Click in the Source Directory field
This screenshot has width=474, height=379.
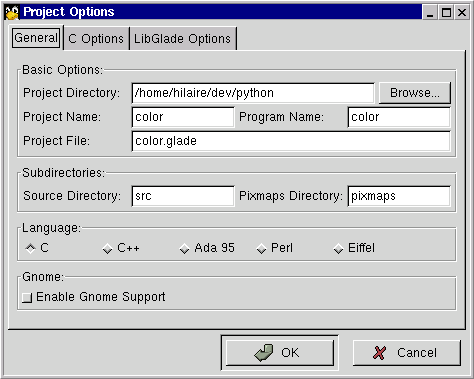coord(183,196)
